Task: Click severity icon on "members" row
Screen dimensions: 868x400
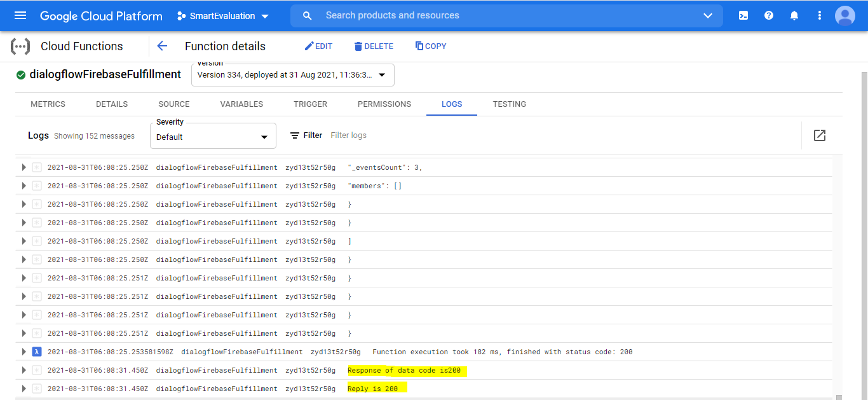Action: [37, 186]
